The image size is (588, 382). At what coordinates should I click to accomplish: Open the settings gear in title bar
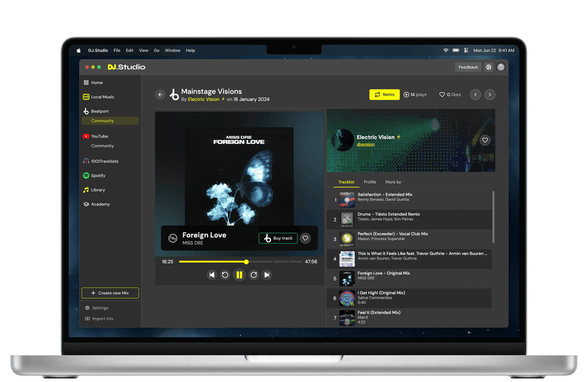click(489, 67)
